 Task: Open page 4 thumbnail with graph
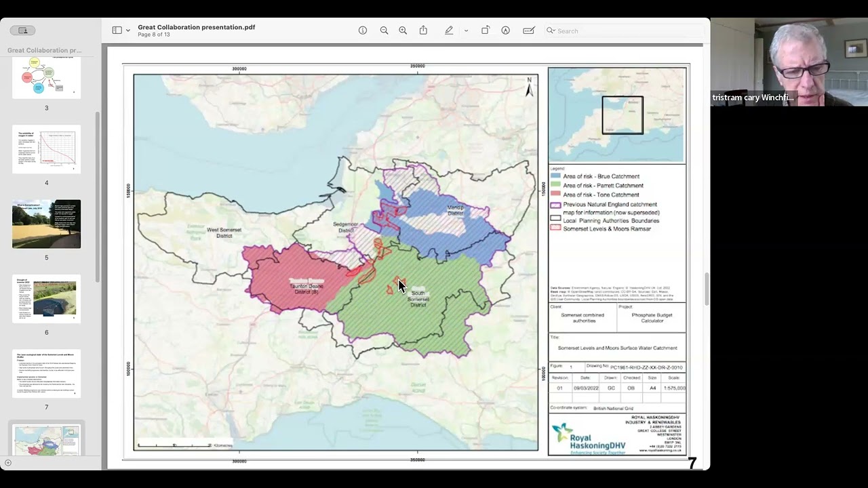click(46, 149)
